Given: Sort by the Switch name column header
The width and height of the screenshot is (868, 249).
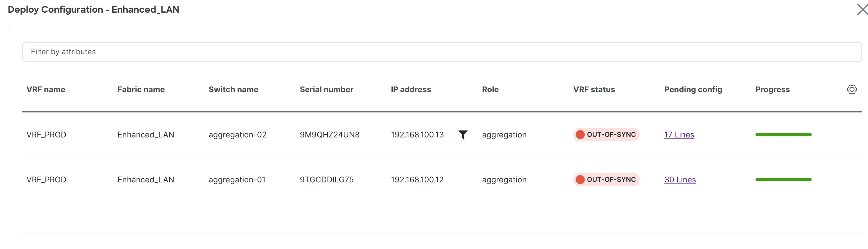Looking at the screenshot, I should coord(233,89).
